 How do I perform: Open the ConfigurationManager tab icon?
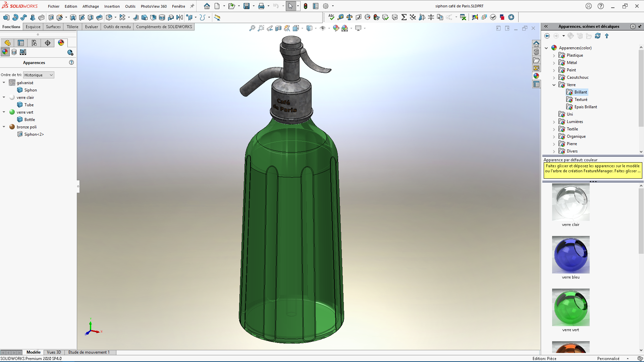point(34,43)
